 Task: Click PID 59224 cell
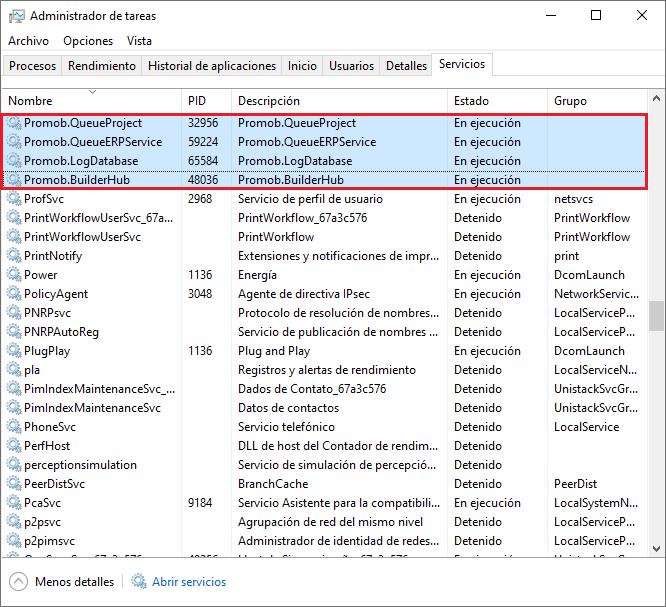203,142
